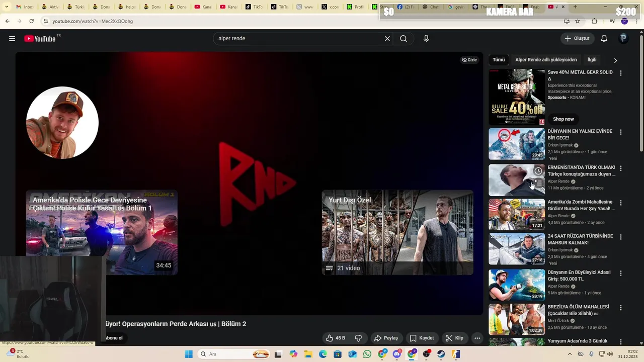Open the 'Yurt Dışı Özel' playlist card
This screenshot has width=644, height=362.
click(397, 232)
